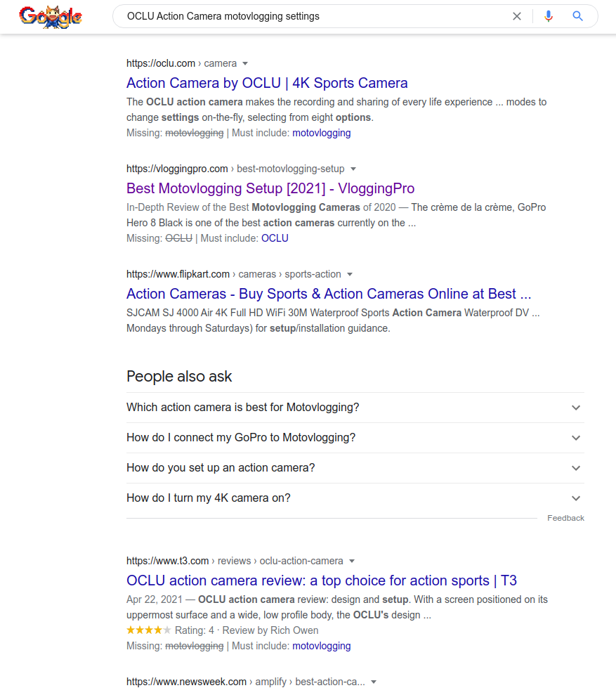This screenshot has width=616, height=688.
Task: Click 'Review by Rich Owen' text
Action: [x=270, y=630]
